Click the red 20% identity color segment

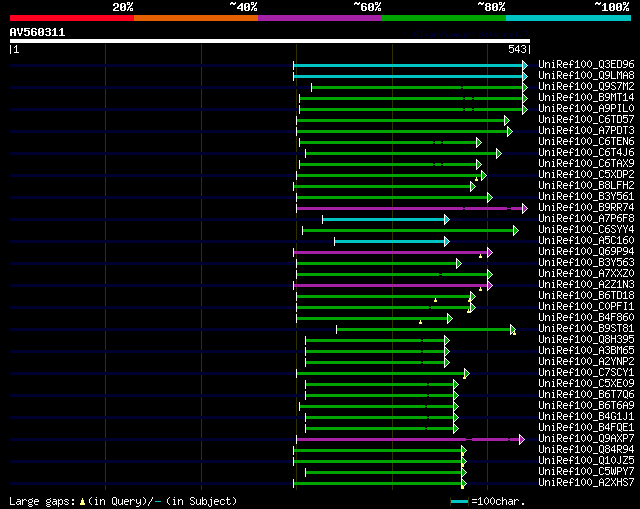72,18
